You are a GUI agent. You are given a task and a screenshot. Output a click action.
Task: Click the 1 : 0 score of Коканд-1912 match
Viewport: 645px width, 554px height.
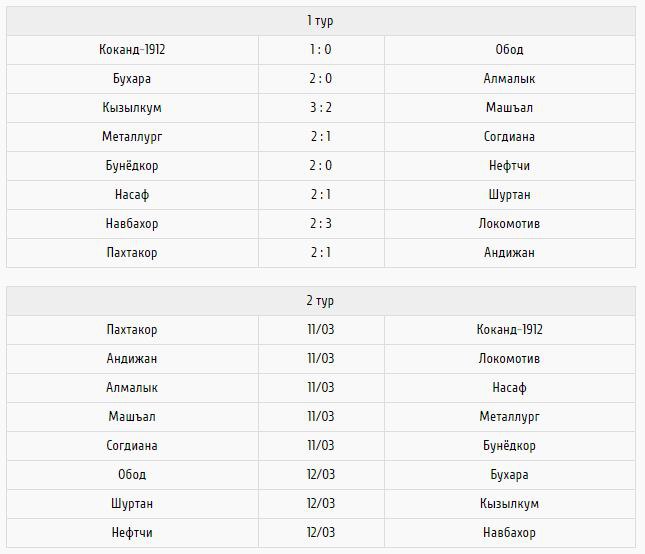[321, 50]
